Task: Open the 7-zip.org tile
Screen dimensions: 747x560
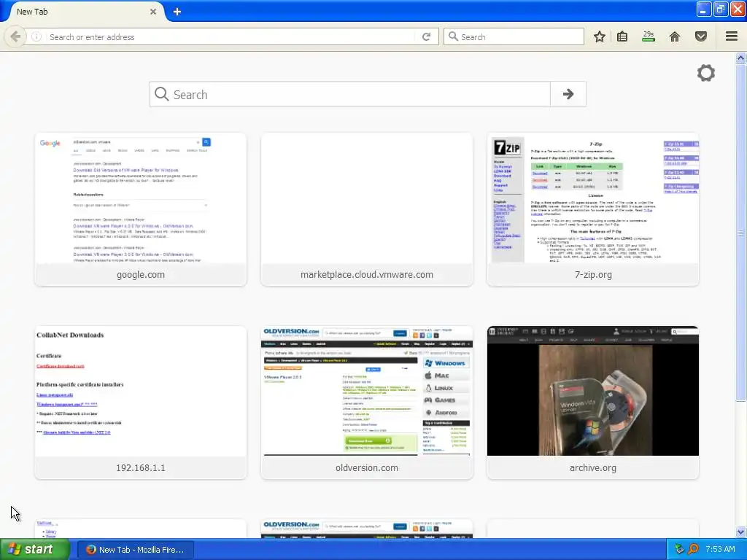Action: (x=593, y=209)
